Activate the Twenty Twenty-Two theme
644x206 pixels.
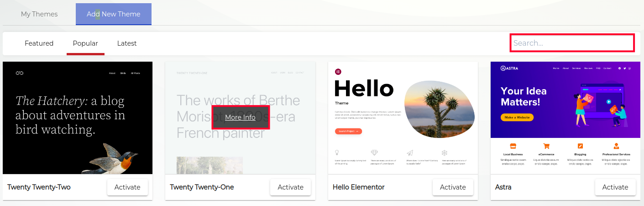click(x=127, y=187)
